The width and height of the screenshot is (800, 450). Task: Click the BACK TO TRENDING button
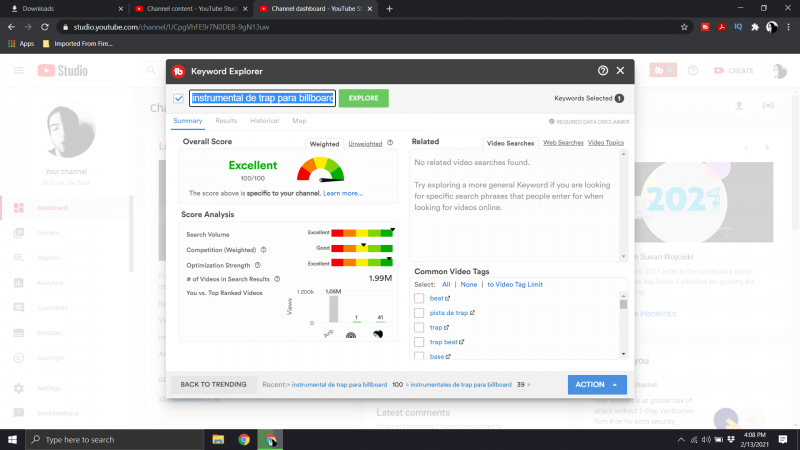pyautogui.click(x=213, y=384)
